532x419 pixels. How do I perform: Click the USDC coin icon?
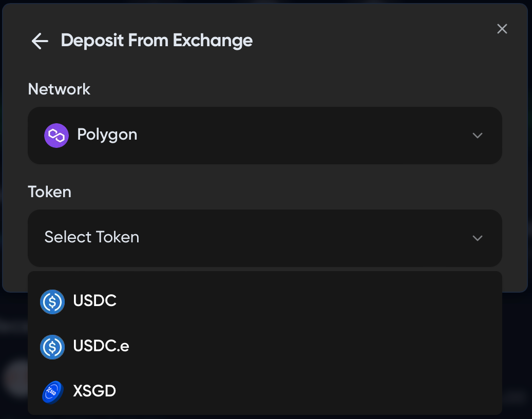tap(52, 302)
